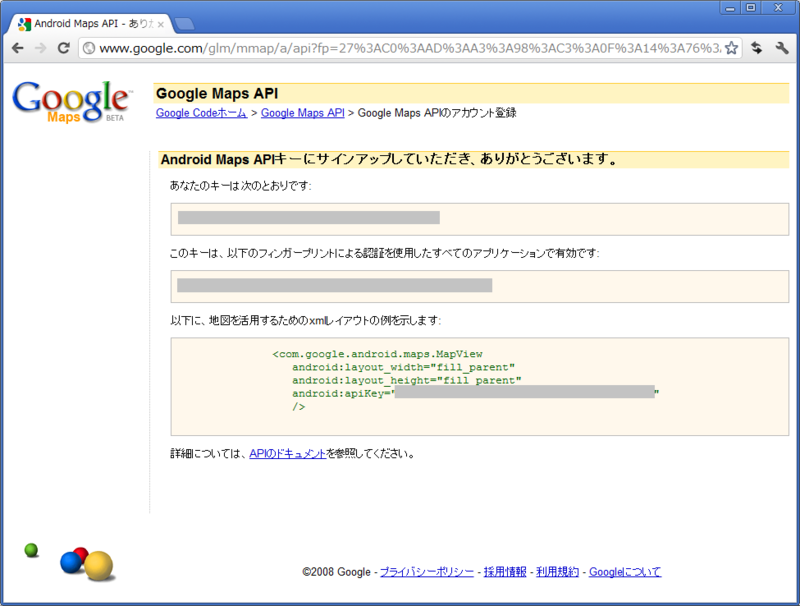Viewport: 800px width, 606px height.
Task: Open the Google Codeホーム breadcrumb link
Action: 201,113
